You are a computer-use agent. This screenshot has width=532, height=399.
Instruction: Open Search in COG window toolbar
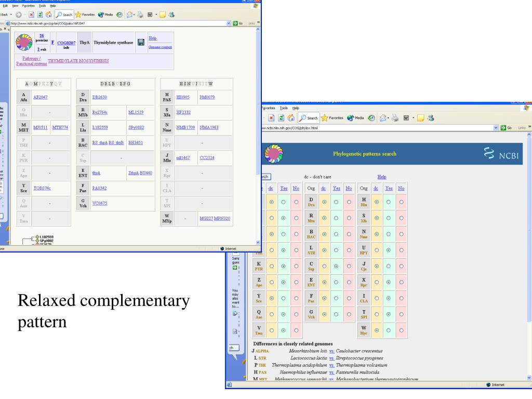(x=64, y=15)
